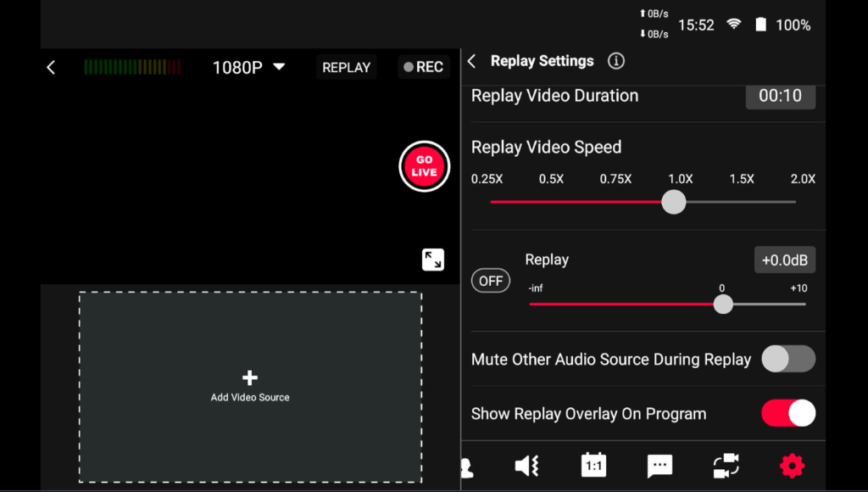Screen dimensions: 868x492
Task: Click the +10 volume scale label
Action: 798,288
